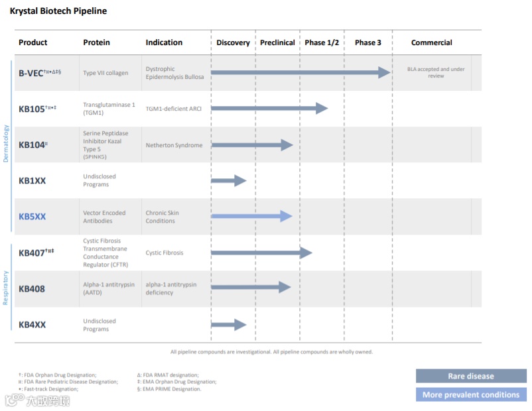The image size is (532, 411).
Task: Select the Indication column header
Action: coord(164,42)
